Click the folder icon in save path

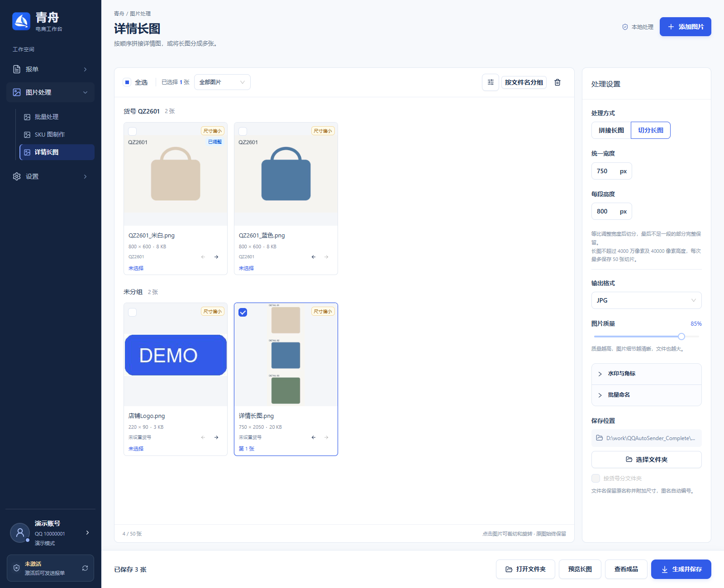600,438
